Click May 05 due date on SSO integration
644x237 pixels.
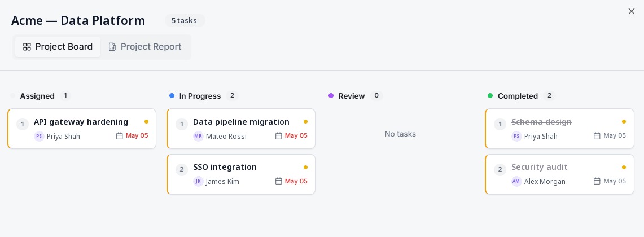click(x=296, y=181)
